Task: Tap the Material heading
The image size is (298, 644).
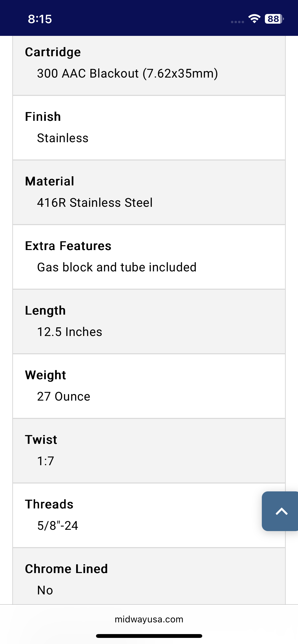Action: (x=50, y=181)
